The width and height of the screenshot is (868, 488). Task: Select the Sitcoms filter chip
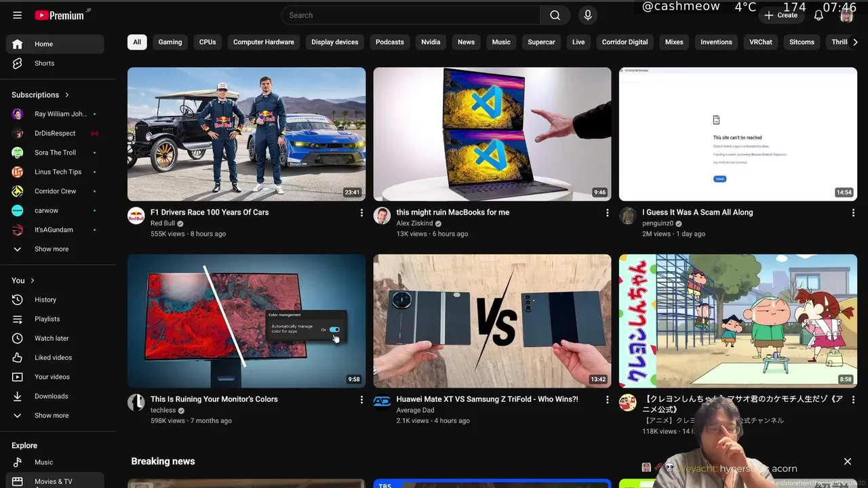[x=802, y=42]
